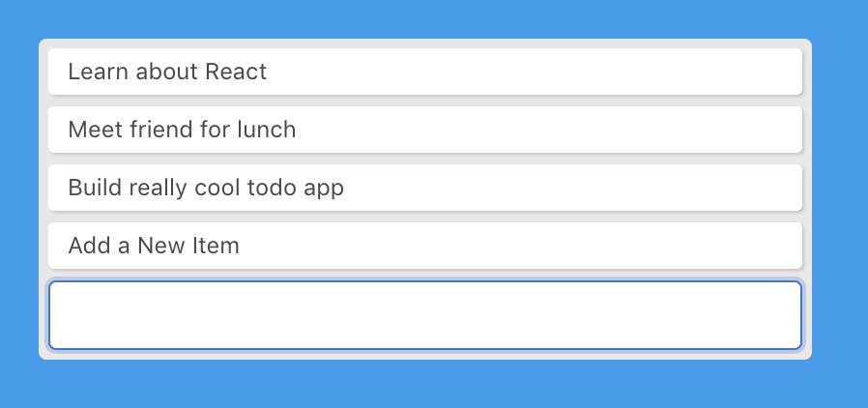Click the word 'Add' in the last todo
Viewport: 868px width, 408px height.
click(x=89, y=246)
